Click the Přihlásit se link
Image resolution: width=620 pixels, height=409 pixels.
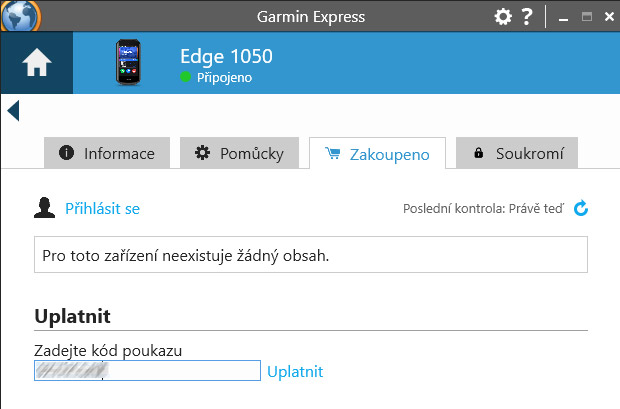pos(102,208)
